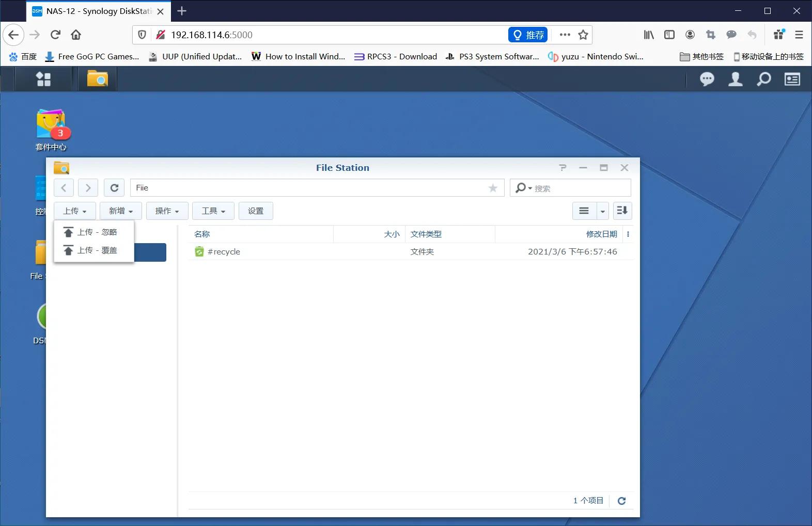Choose 上传 - 覆盖 menu entry
This screenshot has width=812, height=526.
[94, 250]
